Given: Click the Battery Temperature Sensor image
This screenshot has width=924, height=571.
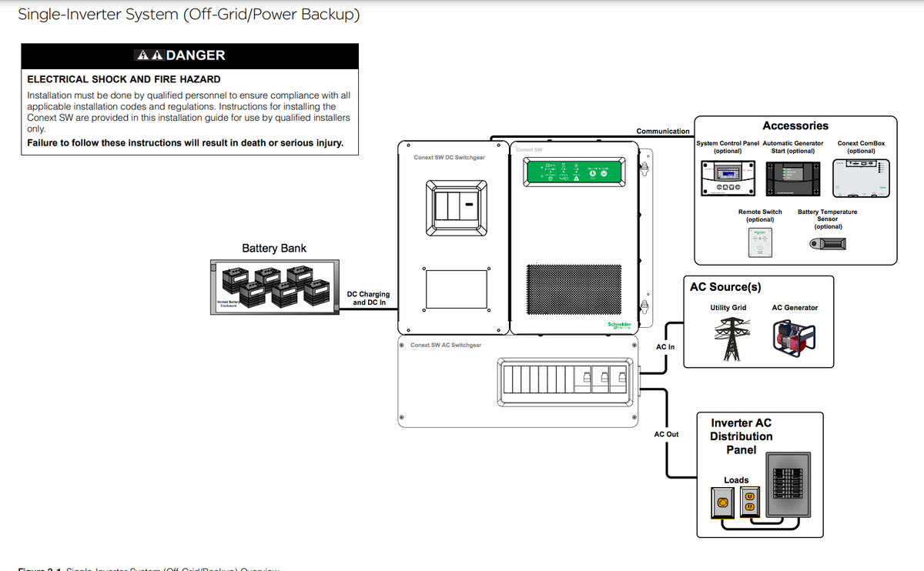Looking at the screenshot, I should [828, 244].
